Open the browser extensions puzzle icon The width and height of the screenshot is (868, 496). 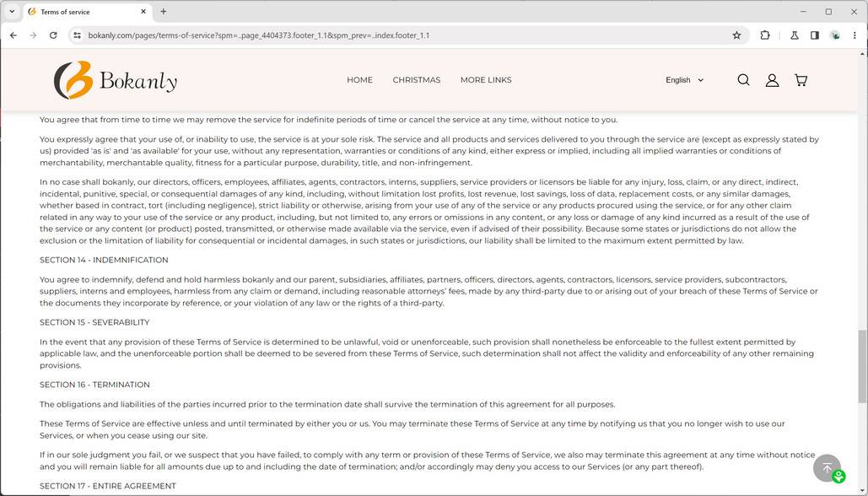click(764, 35)
